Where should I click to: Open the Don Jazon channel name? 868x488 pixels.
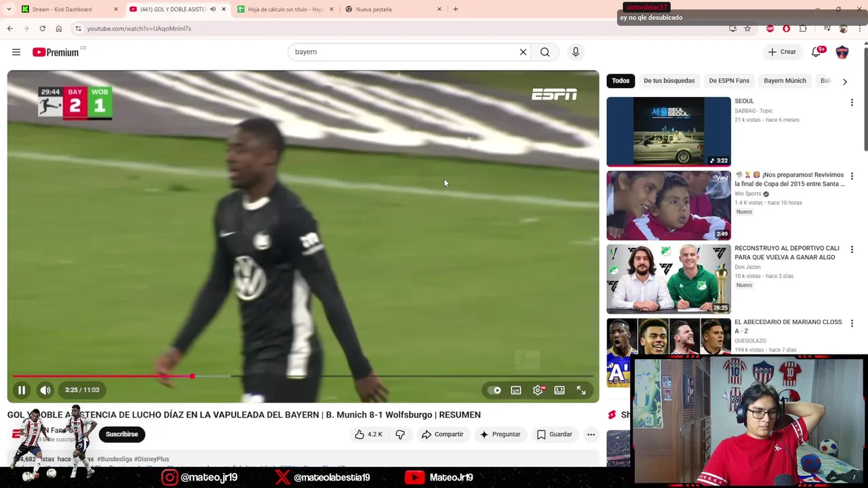coord(747,267)
